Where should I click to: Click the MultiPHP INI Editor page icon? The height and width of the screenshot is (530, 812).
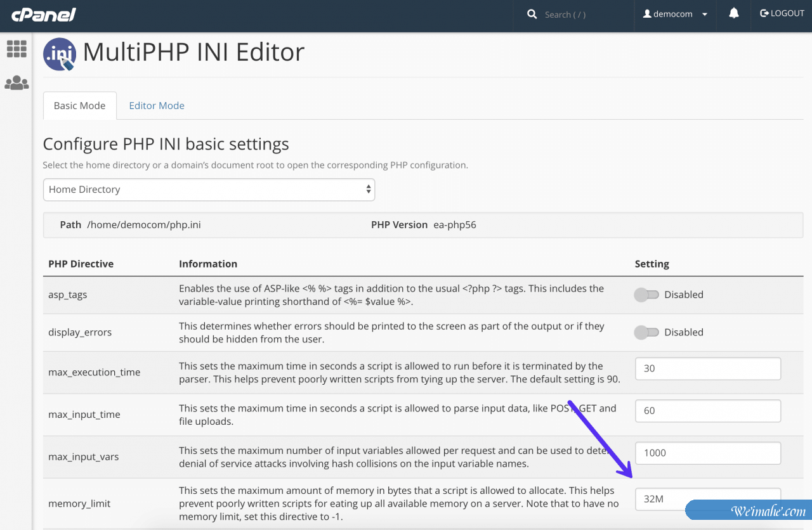coord(60,54)
